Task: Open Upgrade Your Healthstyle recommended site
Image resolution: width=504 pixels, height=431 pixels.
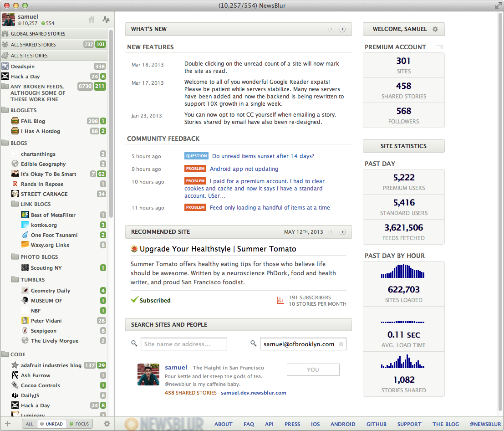Action: (x=218, y=249)
